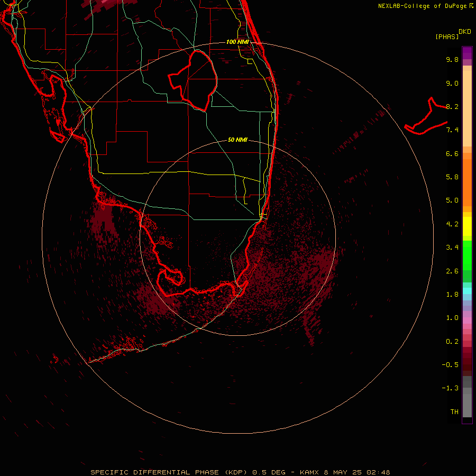The width and height of the screenshot is (476, 476).
Task: Click the Lake Okeechobee outline on the map
Action: [193, 80]
